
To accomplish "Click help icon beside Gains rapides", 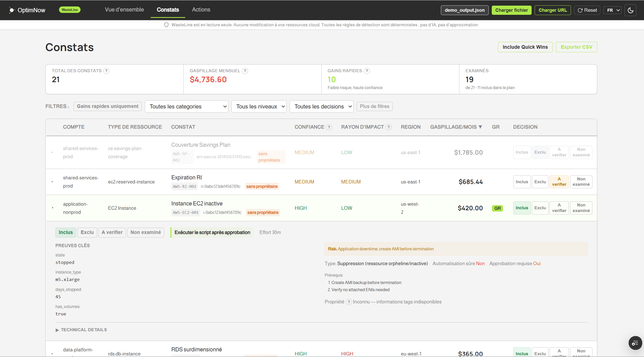I will point(367,71).
